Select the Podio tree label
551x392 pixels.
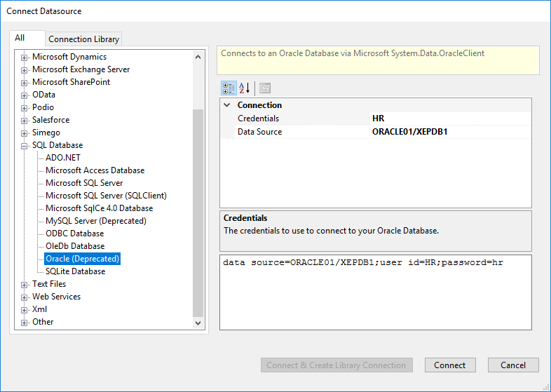pos(43,107)
